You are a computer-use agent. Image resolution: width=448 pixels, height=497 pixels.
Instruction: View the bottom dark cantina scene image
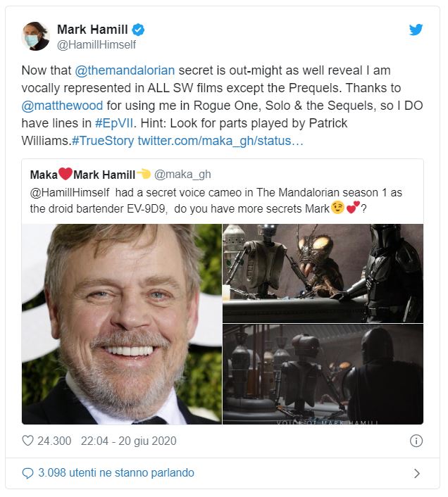[323, 375]
